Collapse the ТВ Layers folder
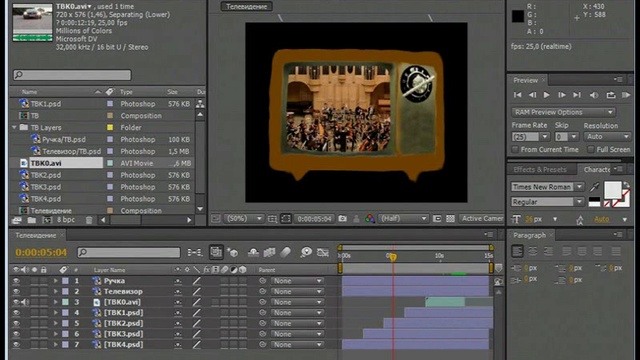 (x=15, y=128)
